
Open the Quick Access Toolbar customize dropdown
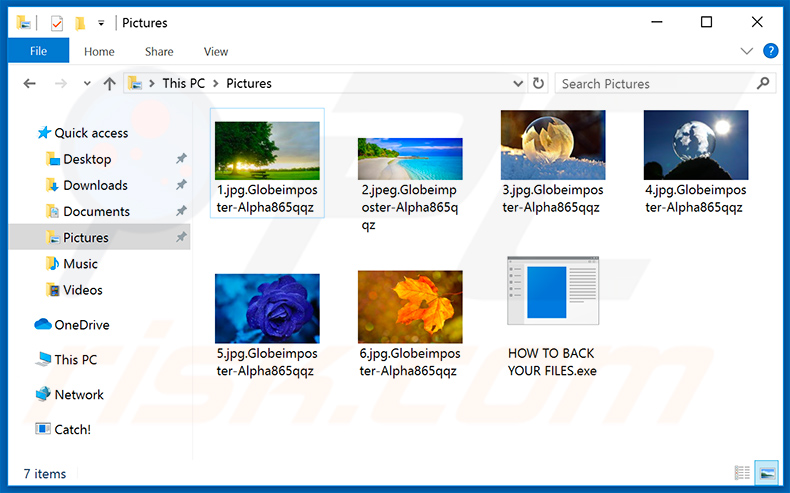101,23
